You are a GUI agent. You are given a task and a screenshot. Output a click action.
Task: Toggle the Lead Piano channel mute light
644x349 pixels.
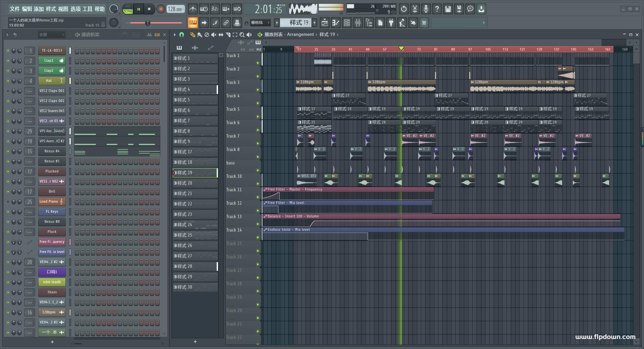point(8,202)
